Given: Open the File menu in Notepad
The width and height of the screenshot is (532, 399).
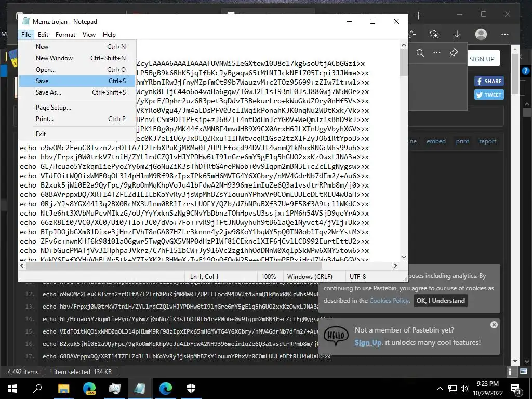Looking at the screenshot, I should pyautogui.click(x=26, y=35).
